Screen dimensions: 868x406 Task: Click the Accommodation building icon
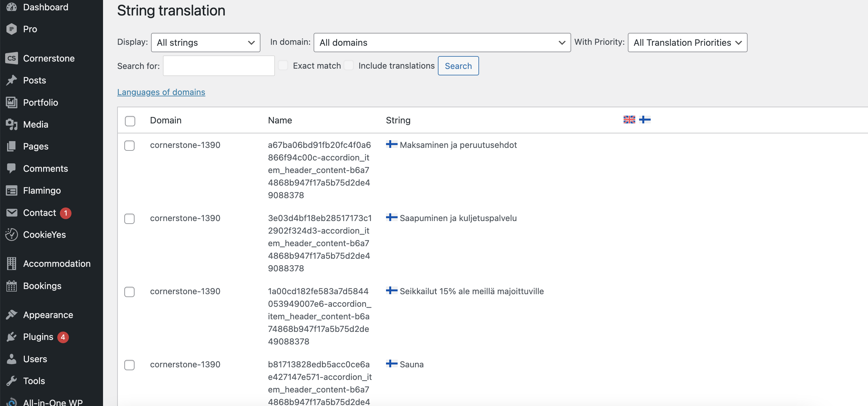(x=12, y=264)
